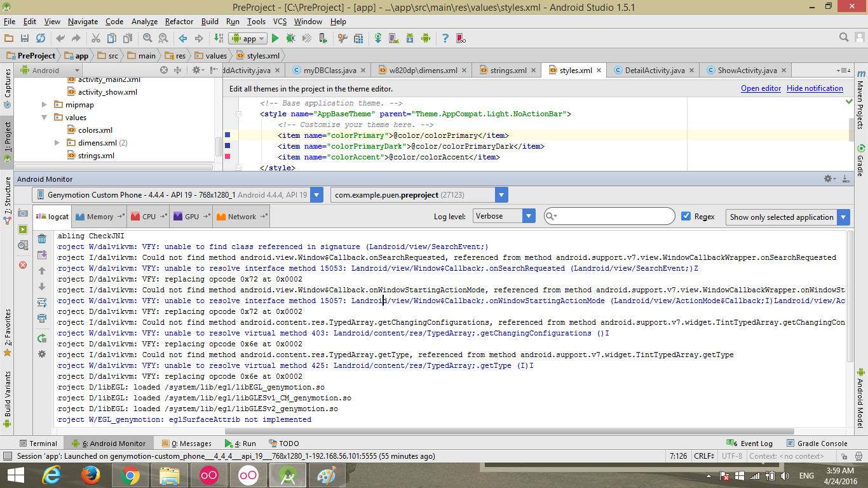Toggle soft wraps icon in logcat
The width and height of the screenshot is (868, 488).
(x=42, y=302)
